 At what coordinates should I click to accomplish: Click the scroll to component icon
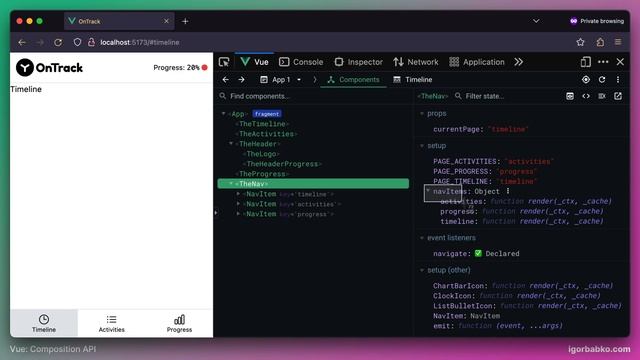tap(570, 96)
